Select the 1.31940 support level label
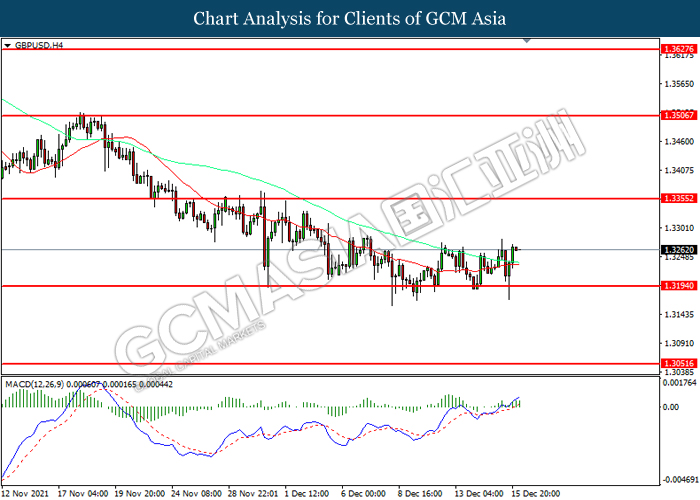The image size is (700, 500). coord(679,286)
